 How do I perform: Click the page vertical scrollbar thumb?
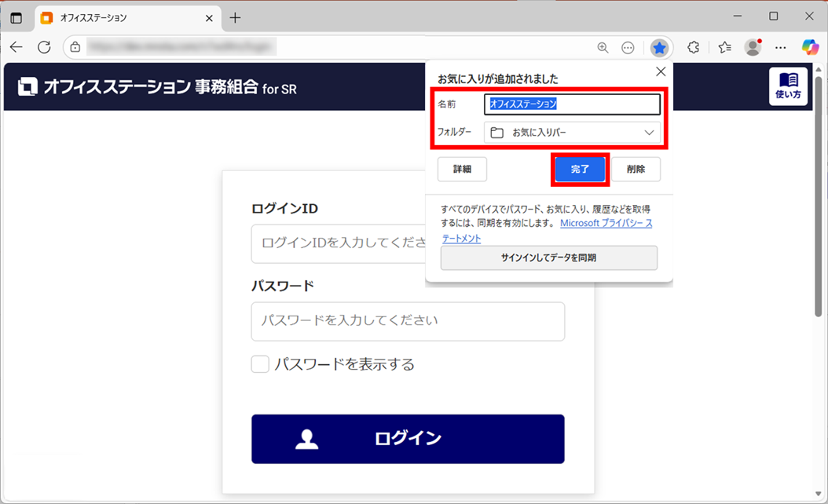[x=819, y=196]
